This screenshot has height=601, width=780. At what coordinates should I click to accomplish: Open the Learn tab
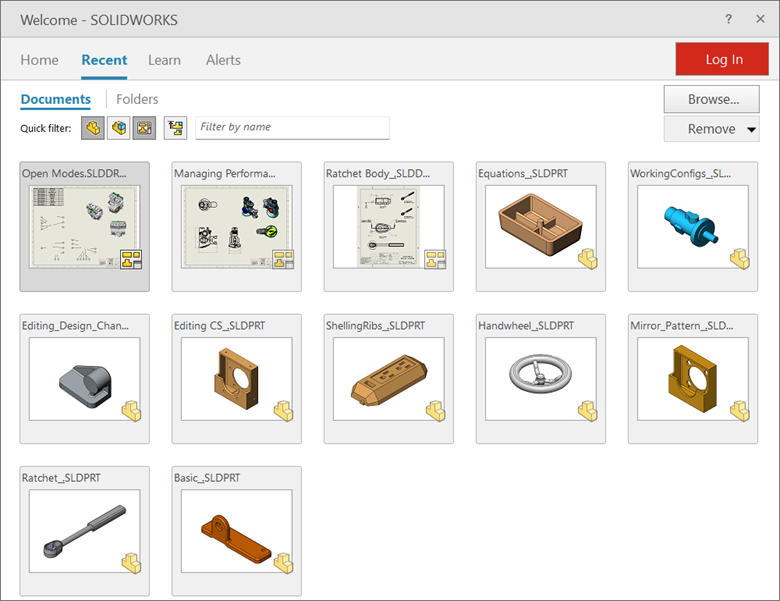pyautogui.click(x=164, y=60)
